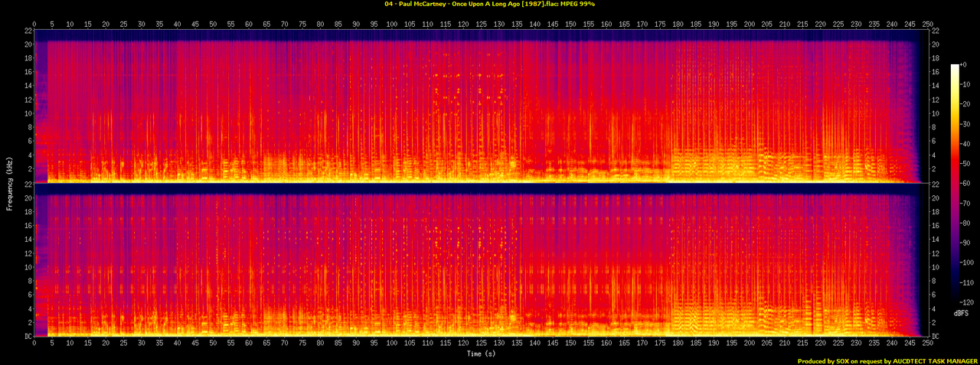
Task: Click '200' on the top time axis
Action: [748, 23]
